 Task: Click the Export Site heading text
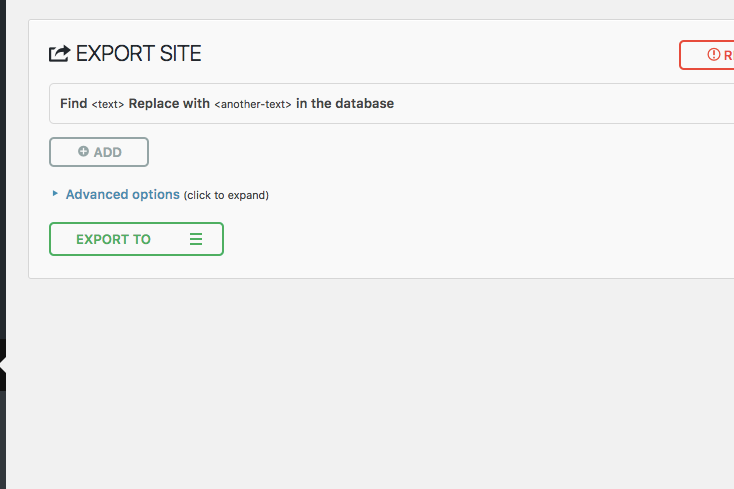click(x=139, y=54)
